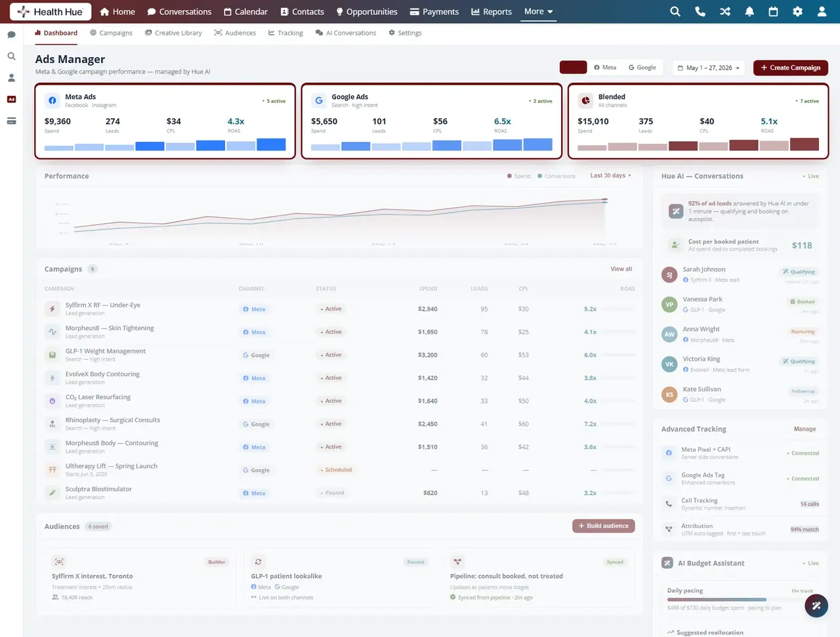Click the Google G icon on Google Ads card
This screenshot has height=637, width=840.
tap(319, 100)
